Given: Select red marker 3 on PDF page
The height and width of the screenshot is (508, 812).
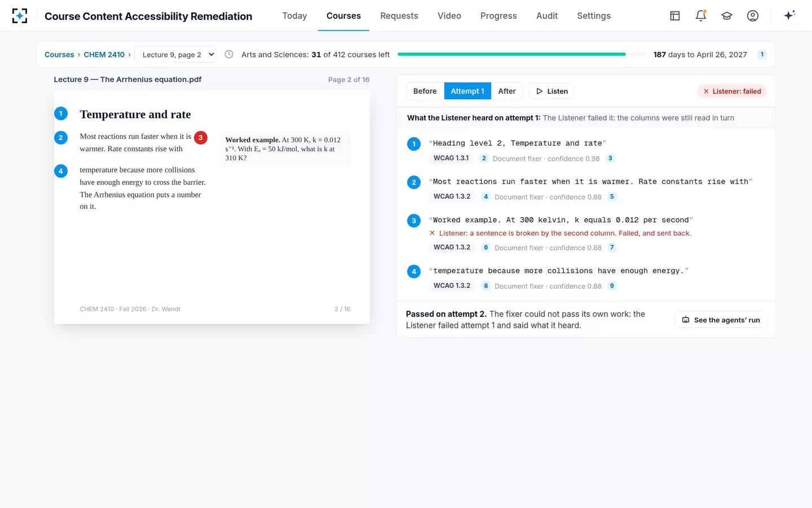Looking at the screenshot, I should pyautogui.click(x=201, y=138).
